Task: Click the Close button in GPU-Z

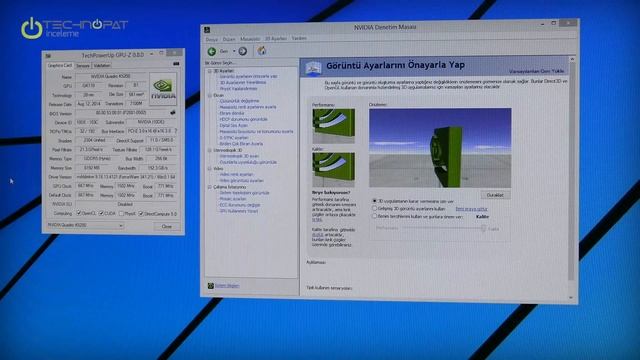Action: point(167,227)
